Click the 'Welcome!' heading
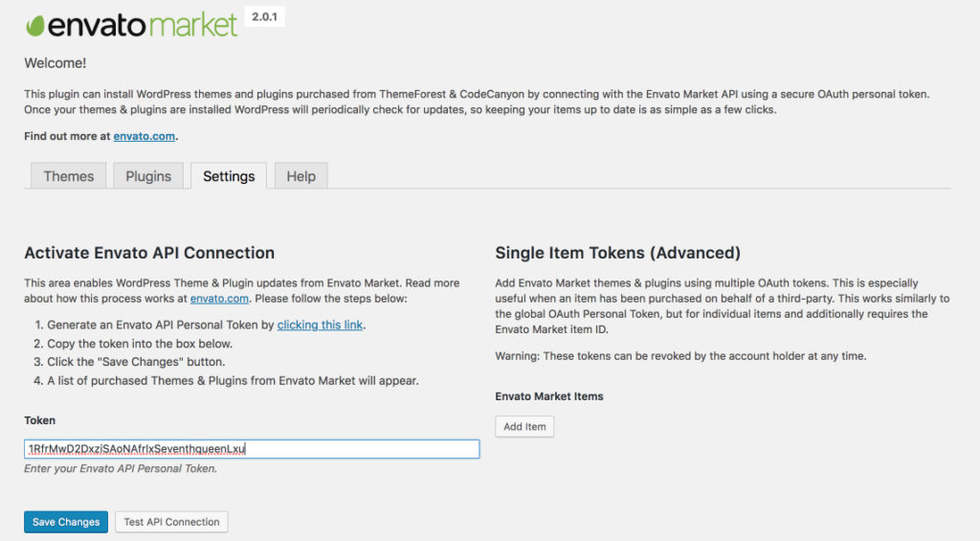Image resolution: width=980 pixels, height=541 pixels. click(55, 63)
